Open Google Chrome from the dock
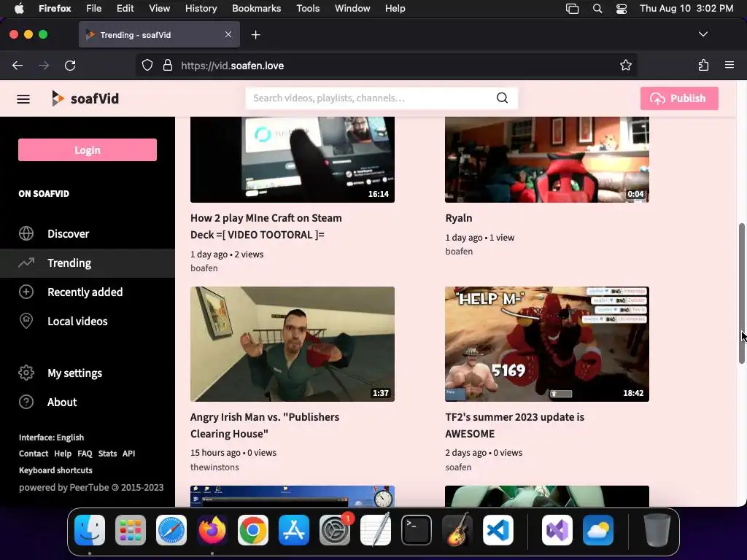 click(253, 530)
